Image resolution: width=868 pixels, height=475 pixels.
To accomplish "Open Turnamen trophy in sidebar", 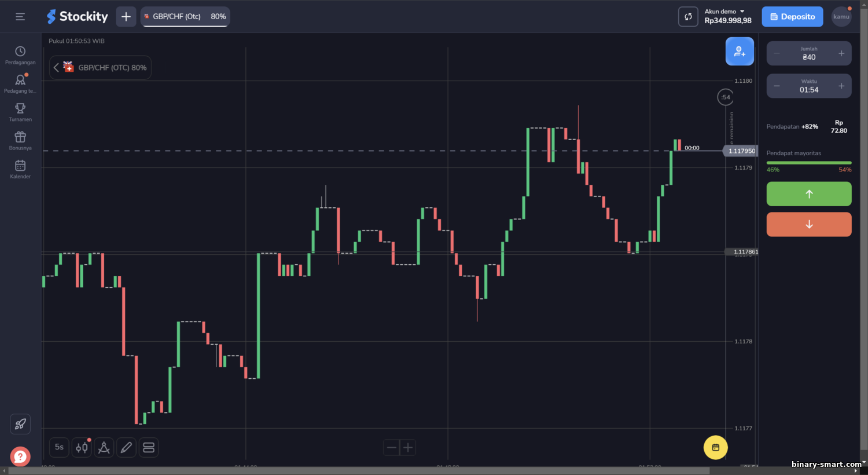I will tap(20, 112).
